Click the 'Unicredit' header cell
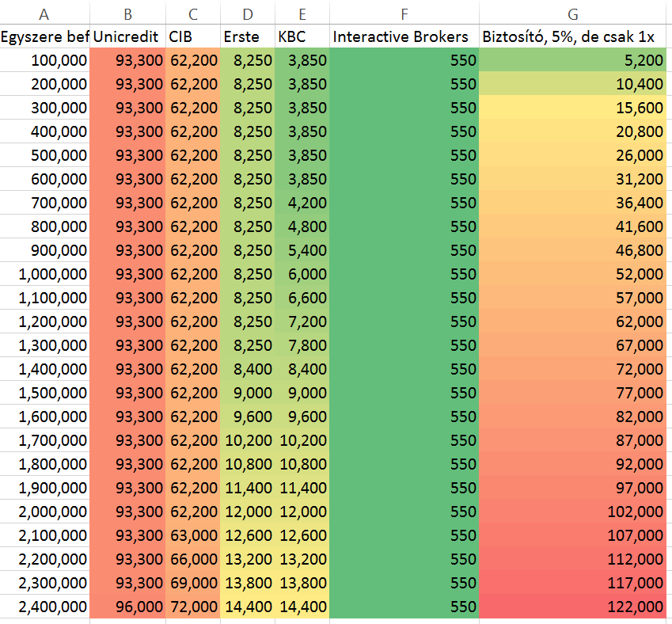 [x=127, y=36]
